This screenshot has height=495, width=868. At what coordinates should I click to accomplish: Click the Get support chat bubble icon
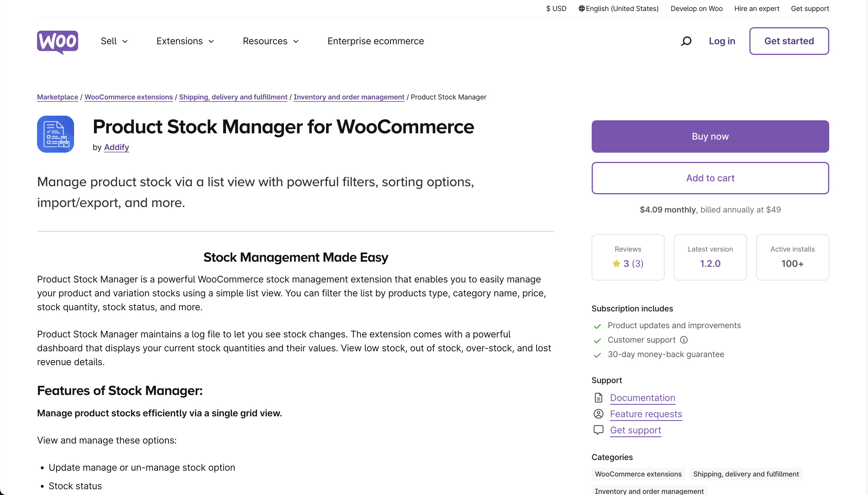[x=598, y=429]
